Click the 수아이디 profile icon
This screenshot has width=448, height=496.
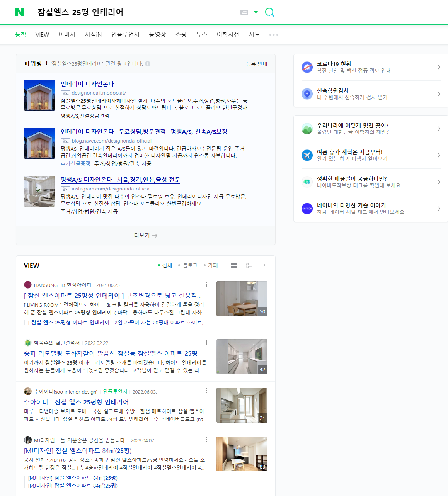coord(28,391)
